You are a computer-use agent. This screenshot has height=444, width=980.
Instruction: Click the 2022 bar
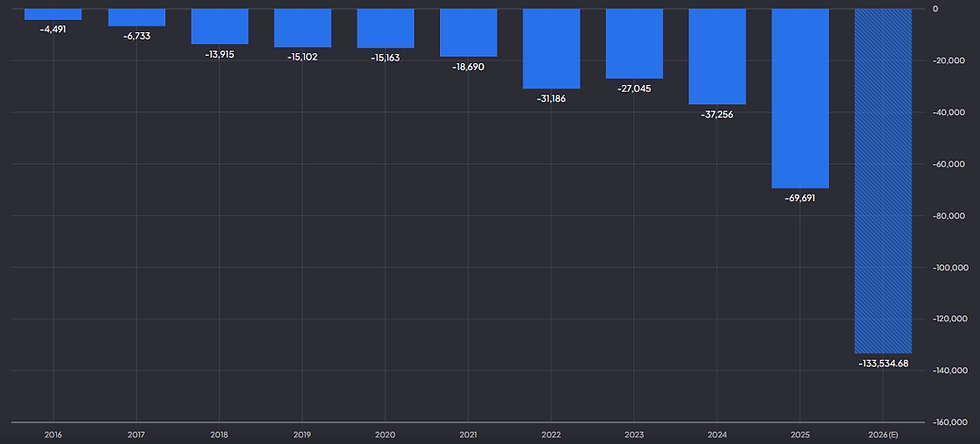pos(551,49)
